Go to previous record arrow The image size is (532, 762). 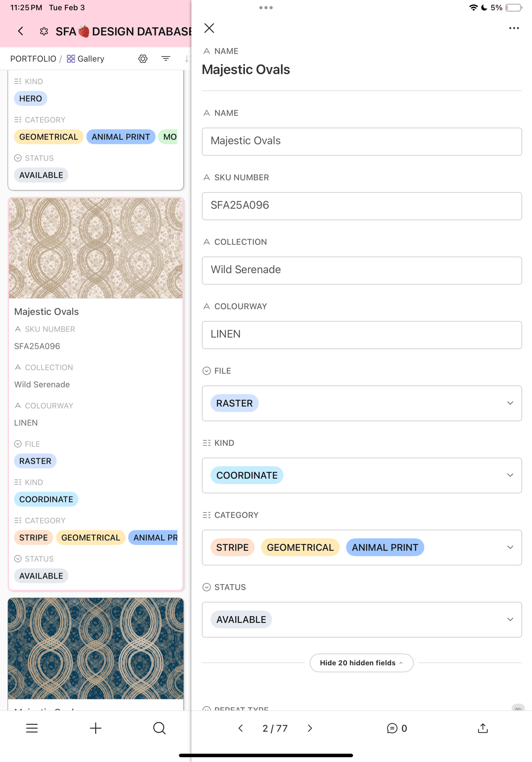[241, 728]
